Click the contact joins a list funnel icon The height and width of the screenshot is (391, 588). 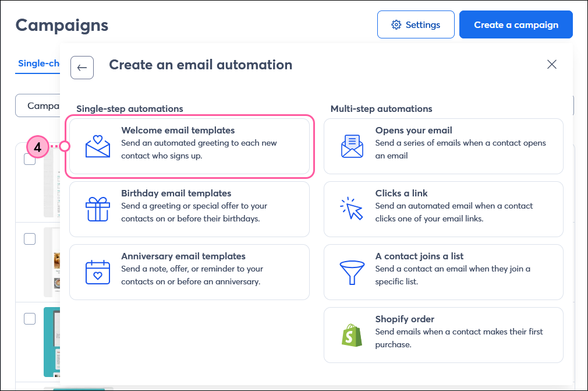tap(352, 272)
